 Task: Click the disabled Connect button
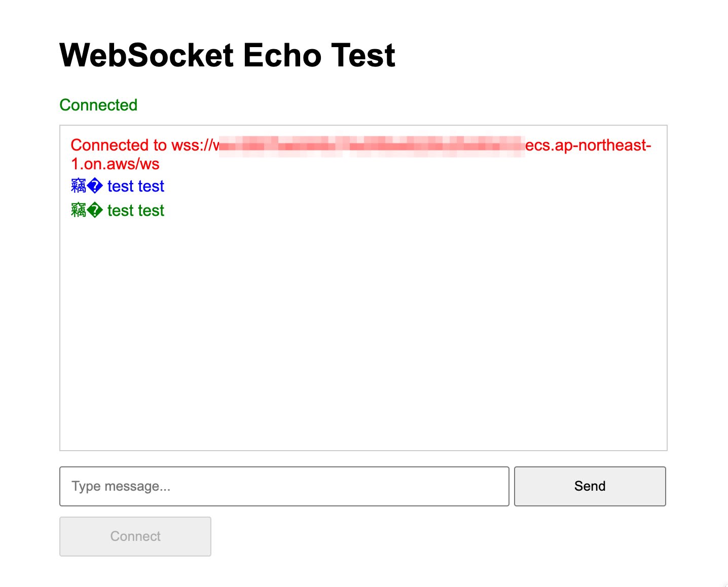[135, 536]
